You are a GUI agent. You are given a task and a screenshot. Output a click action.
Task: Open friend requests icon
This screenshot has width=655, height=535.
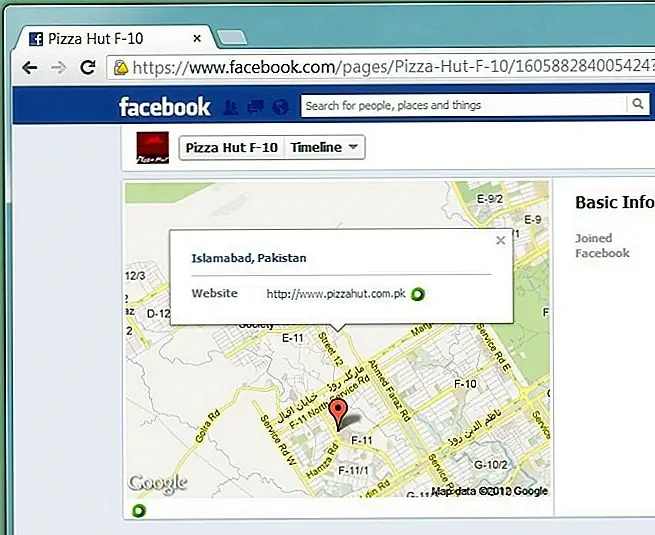pyautogui.click(x=231, y=106)
